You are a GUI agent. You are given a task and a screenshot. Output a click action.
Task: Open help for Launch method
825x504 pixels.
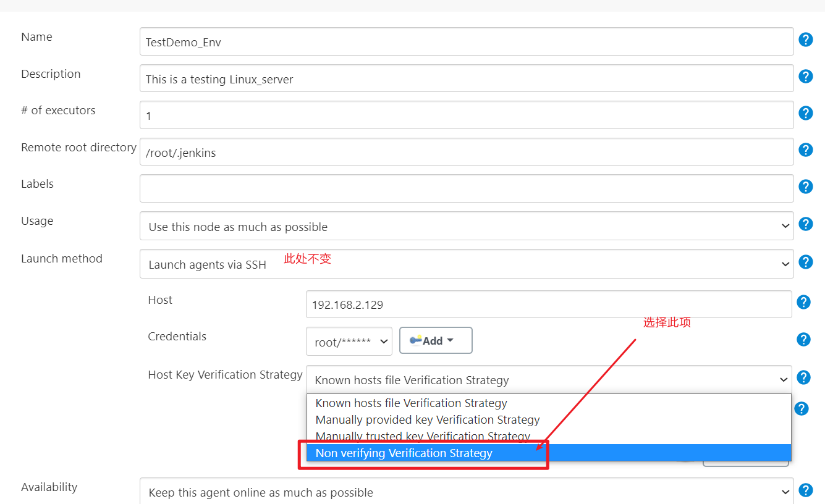pyautogui.click(x=805, y=261)
